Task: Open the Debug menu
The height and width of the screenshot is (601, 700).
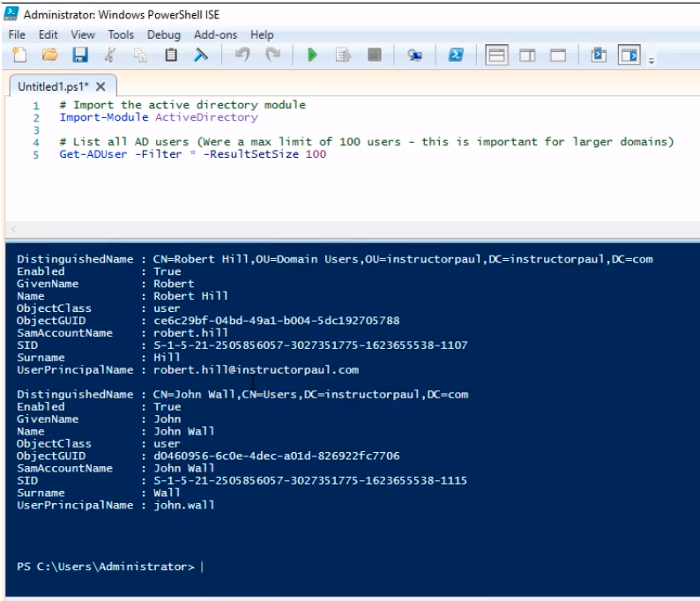Action: pos(163,34)
